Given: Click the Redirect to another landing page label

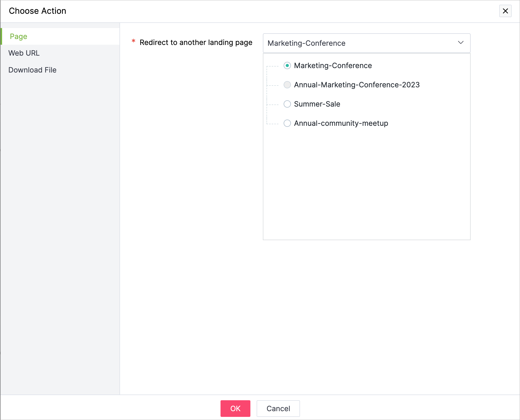Looking at the screenshot, I should click(x=196, y=42).
